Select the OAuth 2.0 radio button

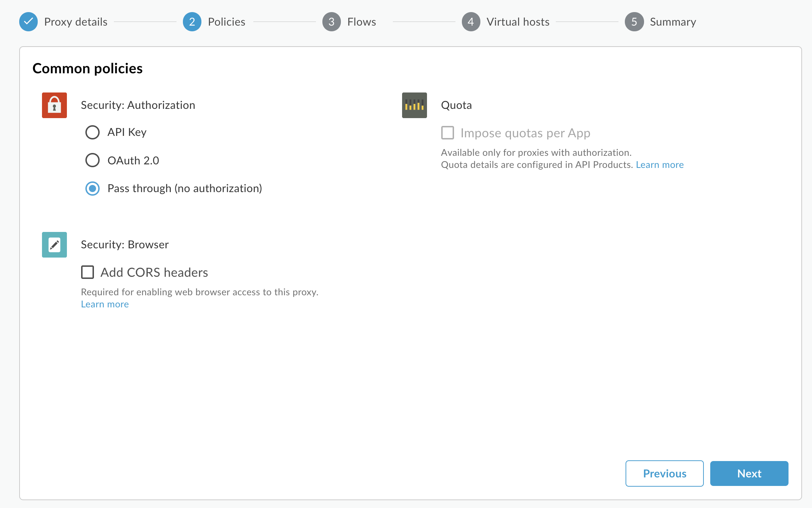[x=92, y=160]
